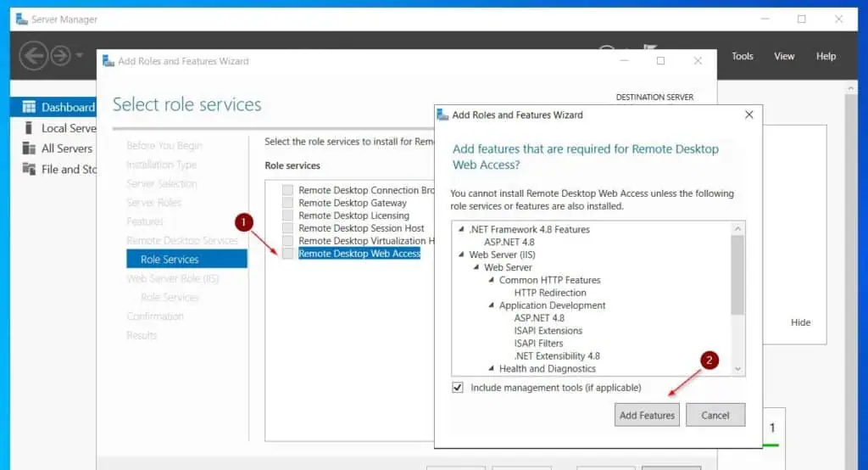Check Remote Desktop Gateway checkbox
This screenshot has height=470, width=868.
click(287, 203)
